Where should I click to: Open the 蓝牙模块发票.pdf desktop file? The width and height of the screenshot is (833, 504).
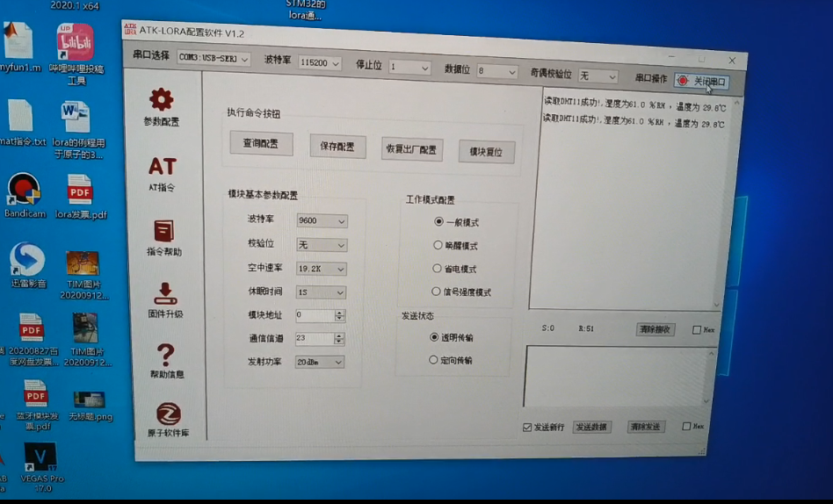[36, 405]
